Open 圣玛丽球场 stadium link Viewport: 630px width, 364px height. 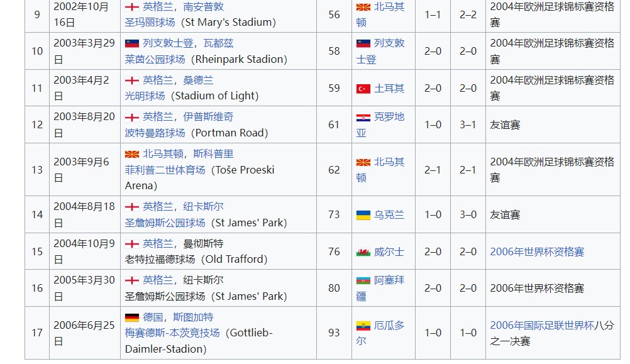pos(150,23)
